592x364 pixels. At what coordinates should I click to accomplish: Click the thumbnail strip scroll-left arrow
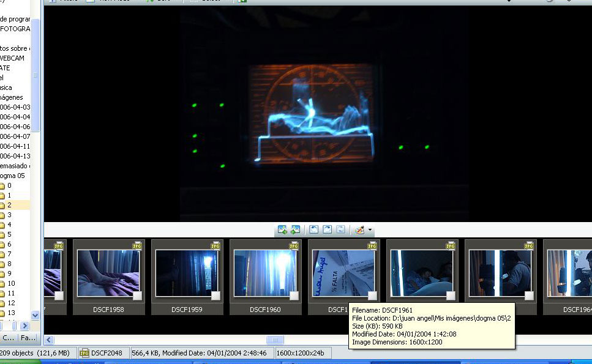tap(49, 340)
